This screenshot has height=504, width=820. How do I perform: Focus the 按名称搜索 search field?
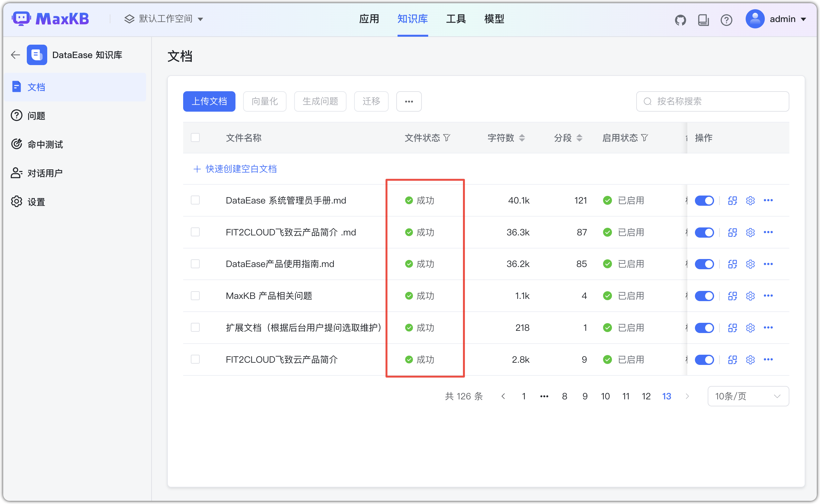[x=712, y=101]
